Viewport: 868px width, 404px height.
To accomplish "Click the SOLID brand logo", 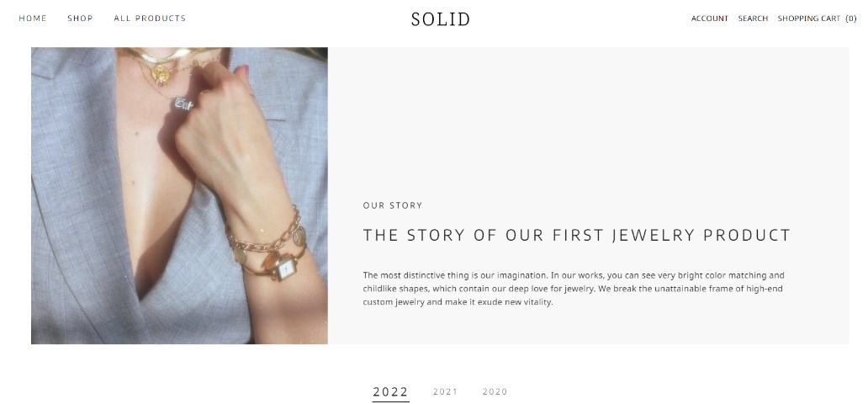I will tap(441, 19).
